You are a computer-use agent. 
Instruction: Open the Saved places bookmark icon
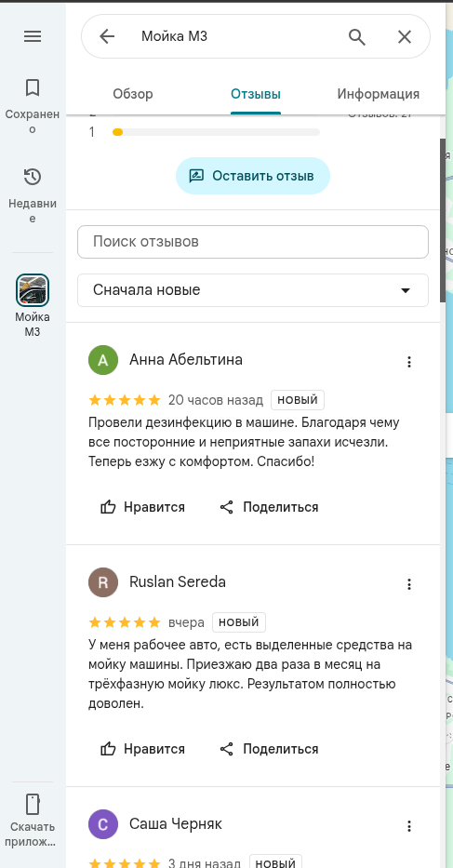(x=33, y=87)
